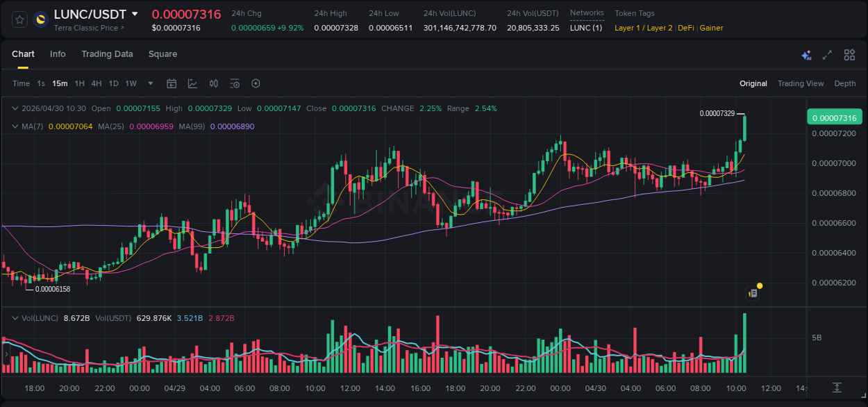This screenshot has height=407, width=868.
Task: Click the 24h High value 0.00007328
Action: [x=336, y=28]
